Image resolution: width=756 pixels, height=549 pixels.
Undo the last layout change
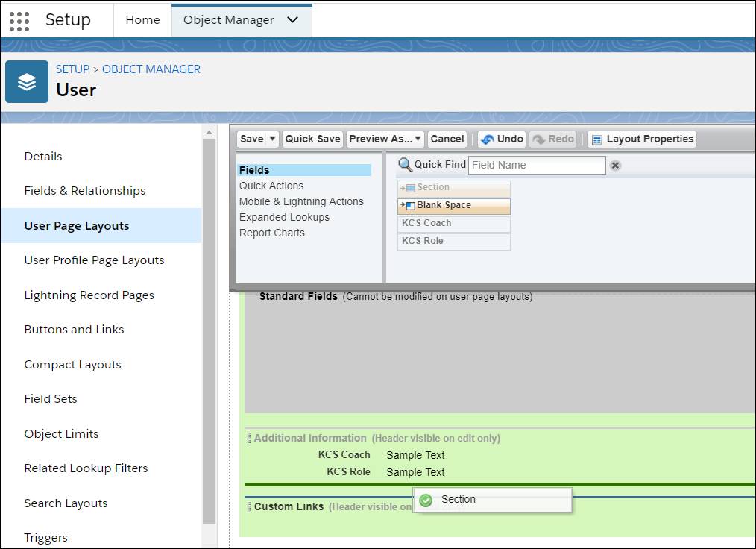coord(501,139)
